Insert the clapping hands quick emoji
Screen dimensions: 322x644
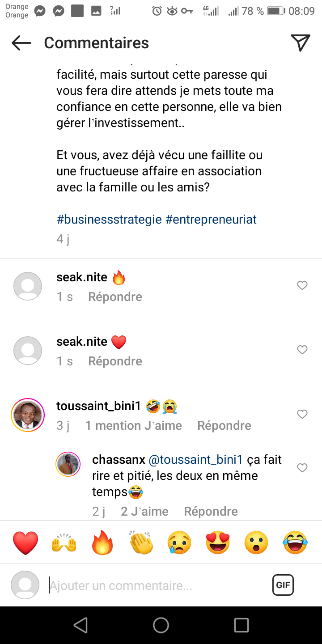[141, 542]
